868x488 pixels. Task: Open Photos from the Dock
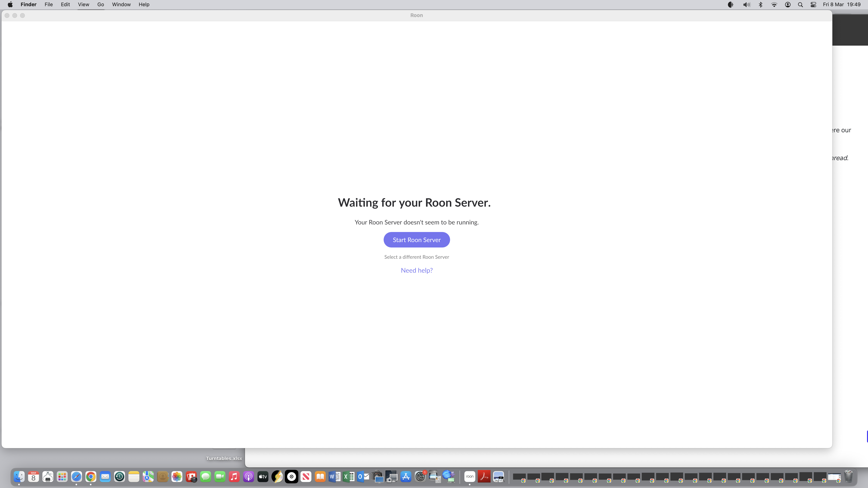pyautogui.click(x=177, y=477)
